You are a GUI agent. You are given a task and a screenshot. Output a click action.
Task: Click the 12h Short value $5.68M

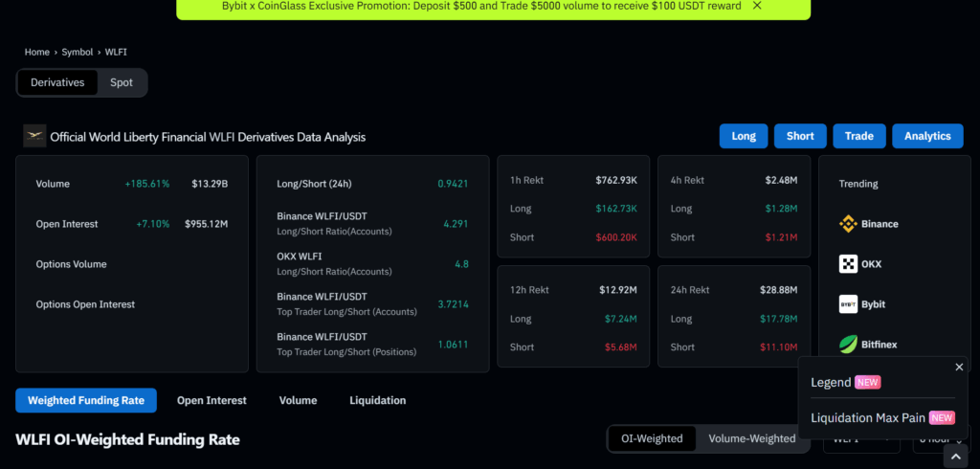(x=620, y=347)
